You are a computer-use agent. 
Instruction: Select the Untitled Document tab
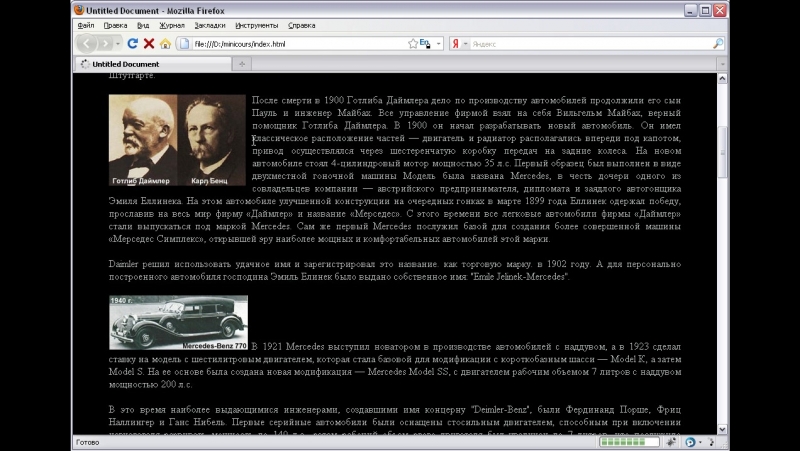click(153, 64)
